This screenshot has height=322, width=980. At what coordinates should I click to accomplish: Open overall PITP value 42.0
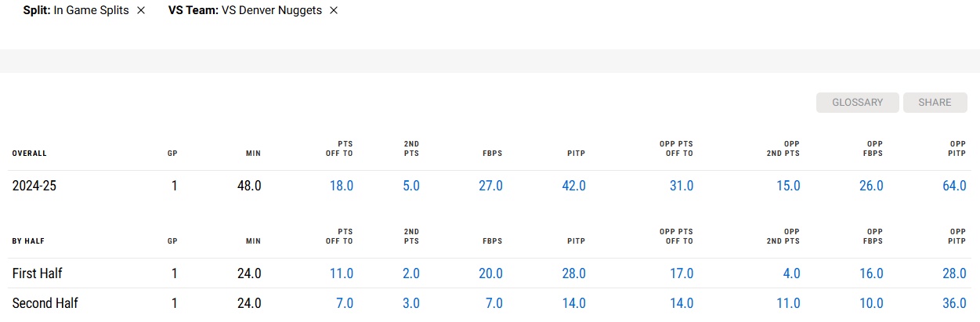[573, 186]
